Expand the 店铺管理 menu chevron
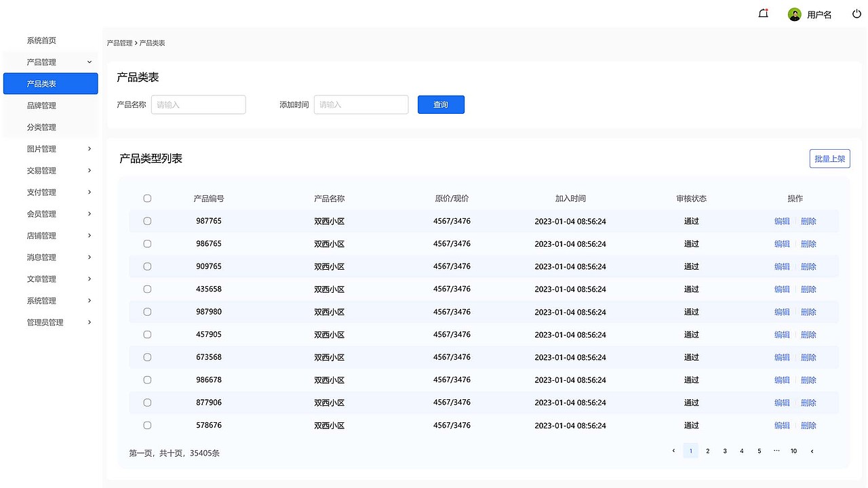868x488 pixels. tap(90, 236)
